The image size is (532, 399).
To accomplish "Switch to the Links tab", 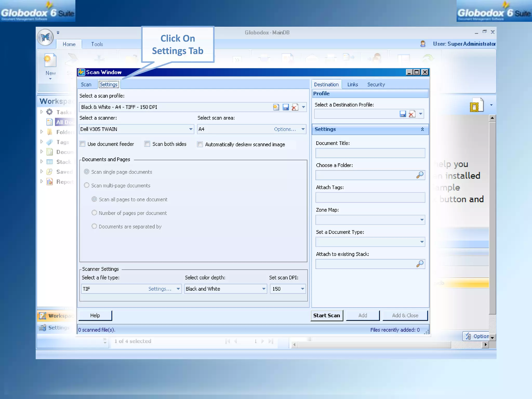I will [353, 84].
